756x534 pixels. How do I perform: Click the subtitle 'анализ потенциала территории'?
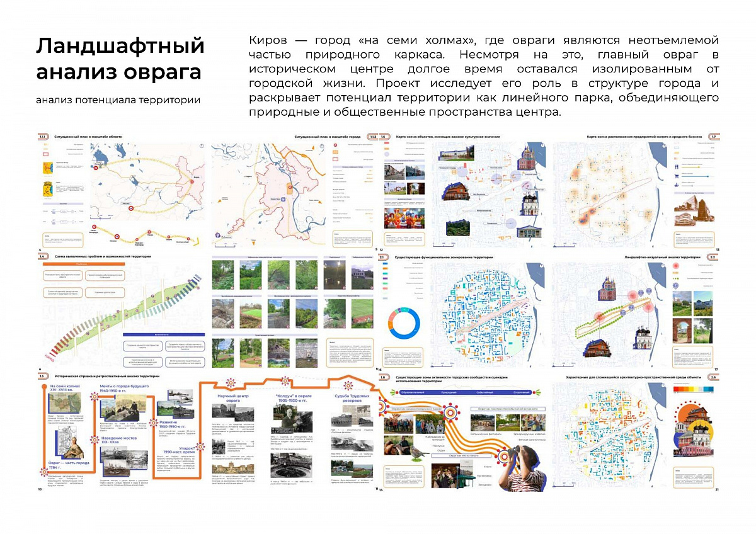[x=118, y=101]
